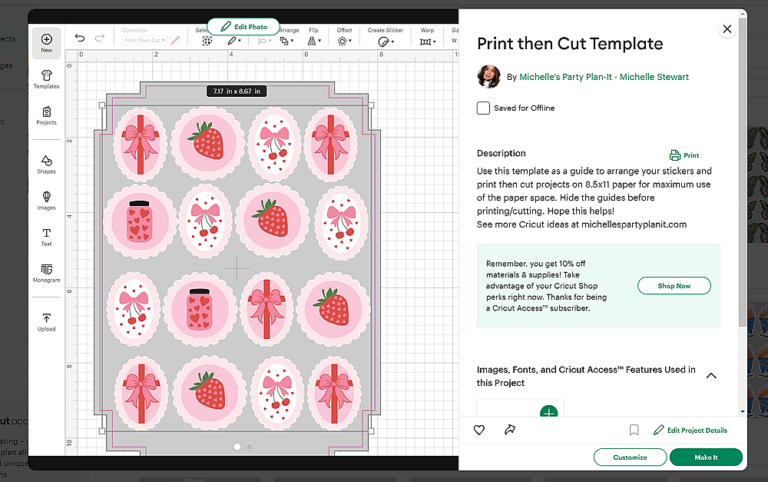768x482 pixels.
Task: Click the Make It button
Action: 706,457
